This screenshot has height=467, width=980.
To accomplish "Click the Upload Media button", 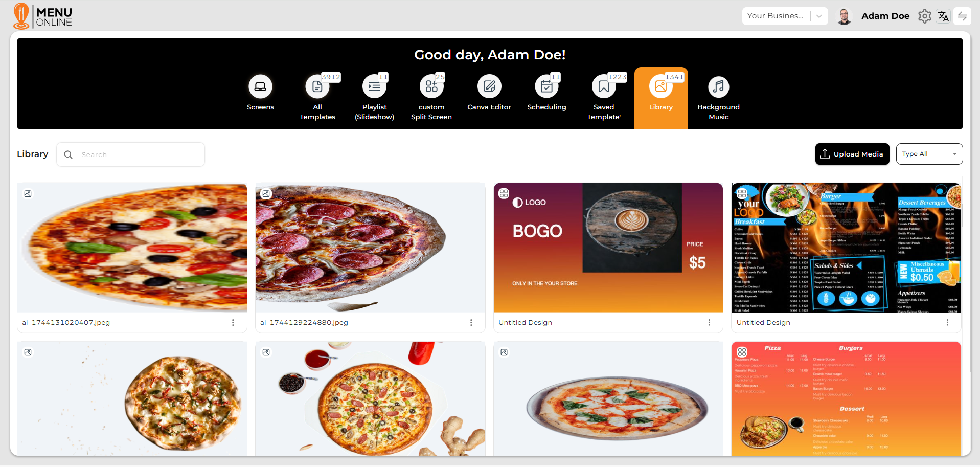I will tap(852, 154).
